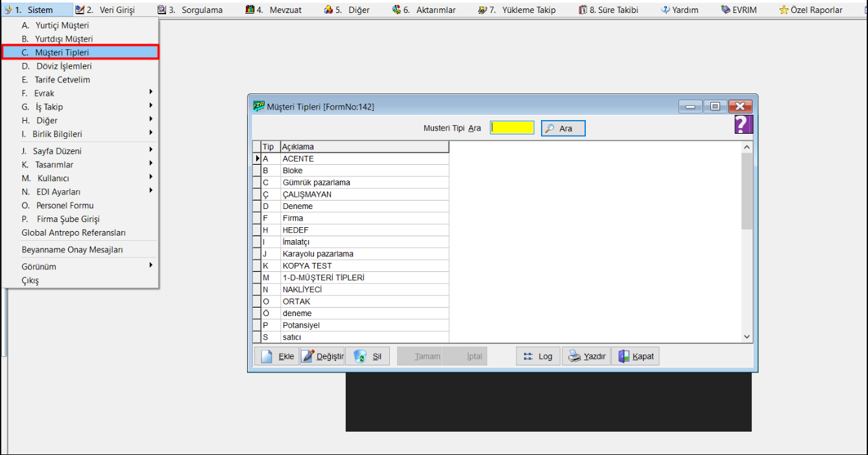Image resolution: width=868 pixels, height=455 pixels.
Task: Focus the yellow Musteri Tipi Ara field
Action: click(x=512, y=128)
